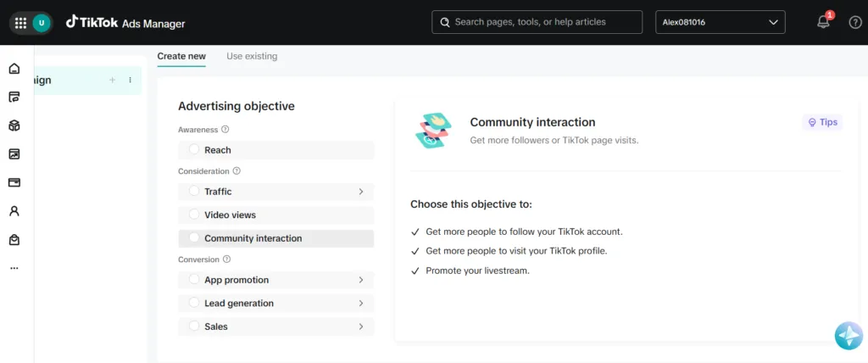Open the image Creative sidebar icon
Viewport: 868px width, 363px height.
tap(14, 154)
